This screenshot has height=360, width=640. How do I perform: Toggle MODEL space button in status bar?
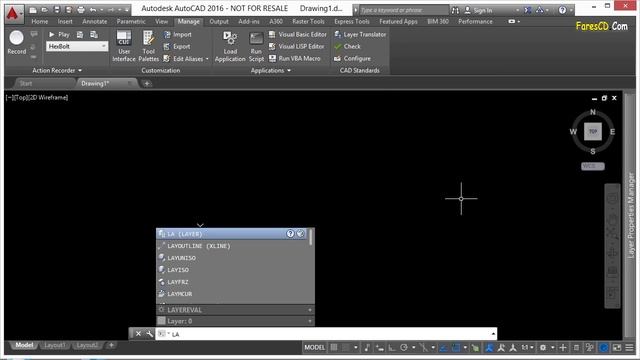pos(314,347)
